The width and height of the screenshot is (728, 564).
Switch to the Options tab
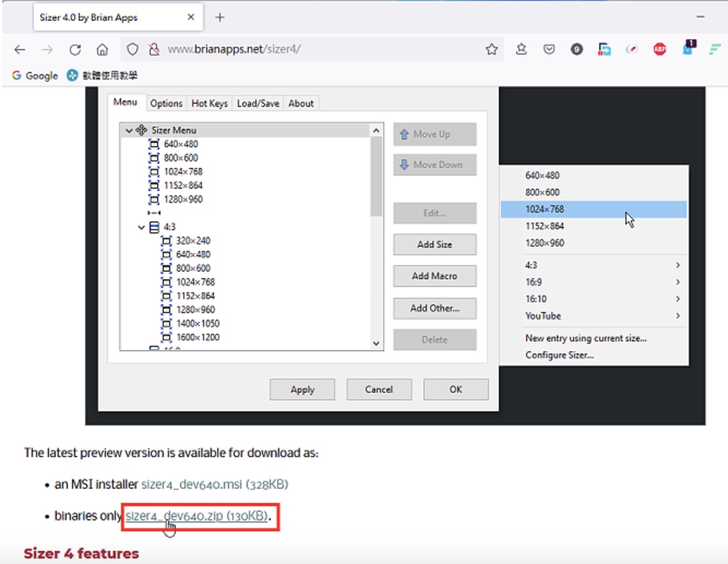(166, 103)
